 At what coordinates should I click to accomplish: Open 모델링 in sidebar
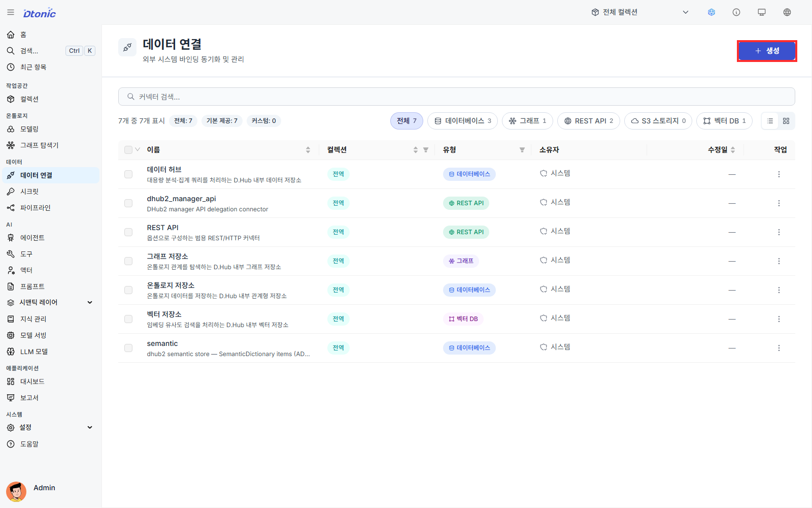point(51,129)
